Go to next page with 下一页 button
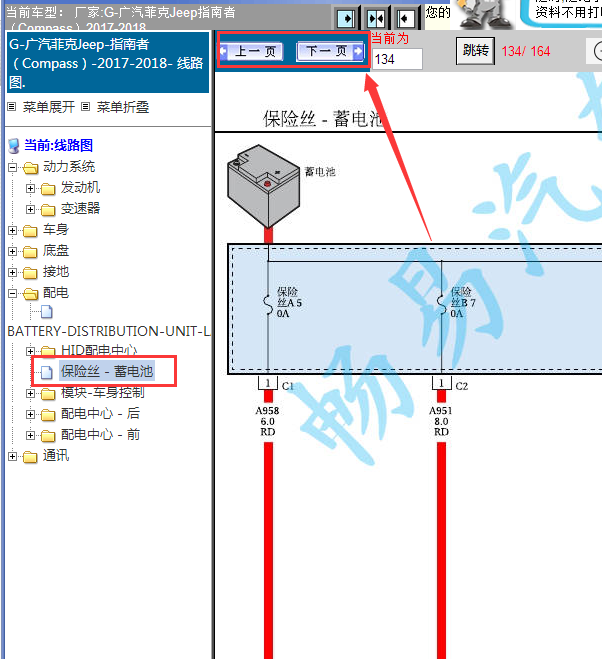 coord(330,51)
